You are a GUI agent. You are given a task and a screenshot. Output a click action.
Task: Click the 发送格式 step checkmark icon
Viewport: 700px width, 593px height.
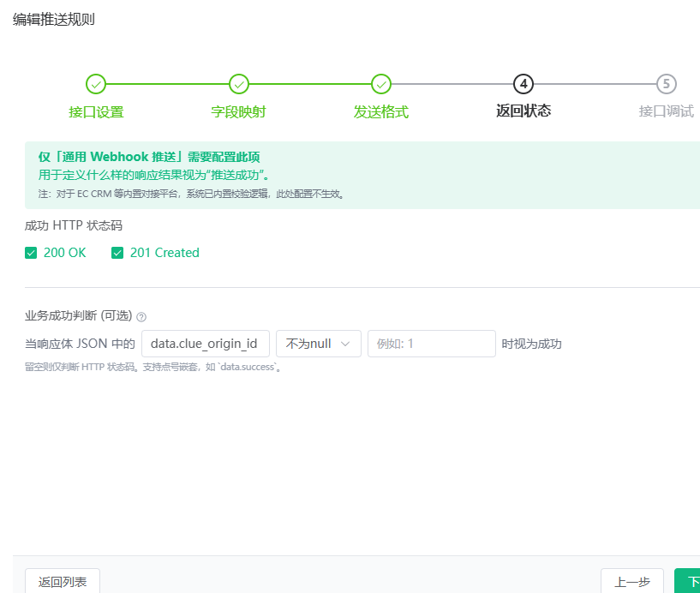[381, 84]
